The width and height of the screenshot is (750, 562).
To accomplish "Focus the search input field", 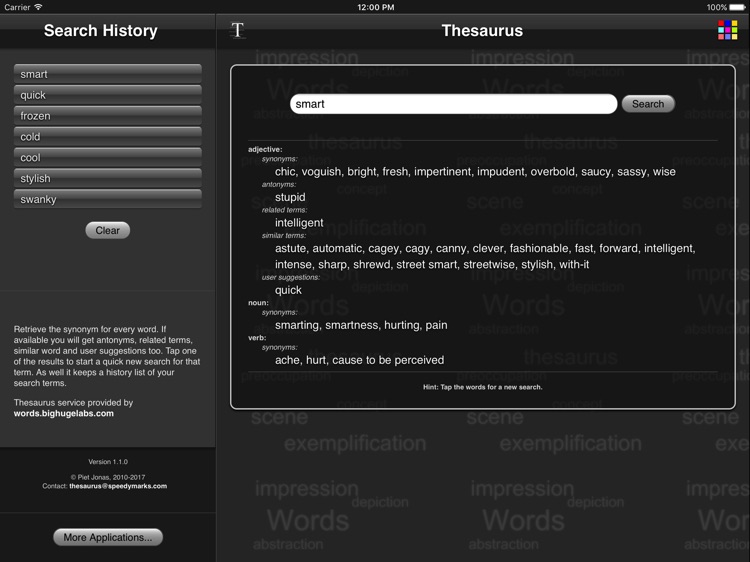I will [x=453, y=104].
